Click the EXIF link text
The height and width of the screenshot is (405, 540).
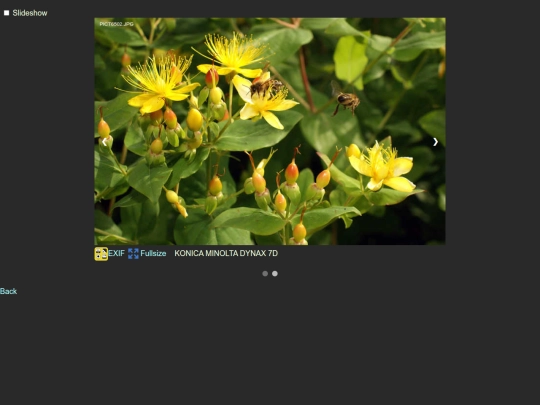[x=116, y=253]
